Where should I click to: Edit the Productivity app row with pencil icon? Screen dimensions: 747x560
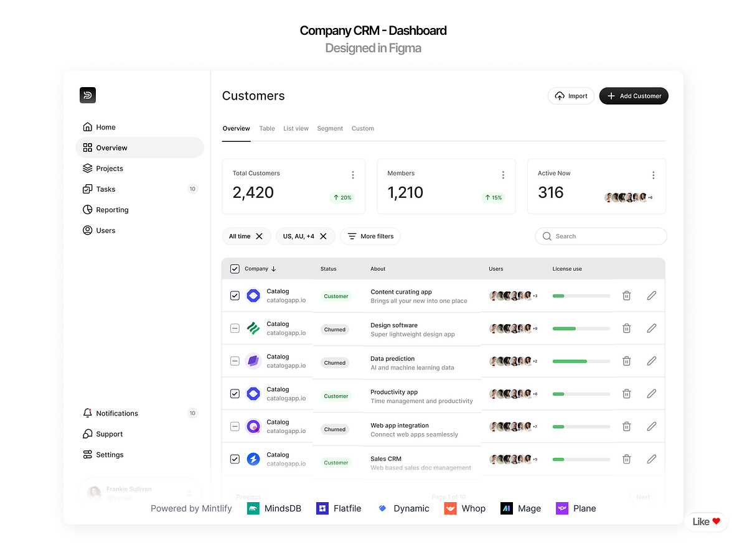click(x=652, y=393)
